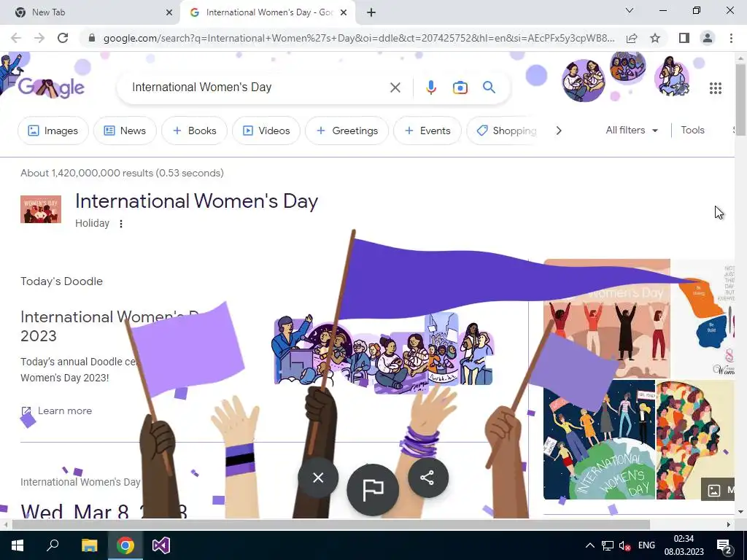The height and width of the screenshot is (560, 747).
Task: Open the colorful faces silhouette image
Action: click(695, 440)
